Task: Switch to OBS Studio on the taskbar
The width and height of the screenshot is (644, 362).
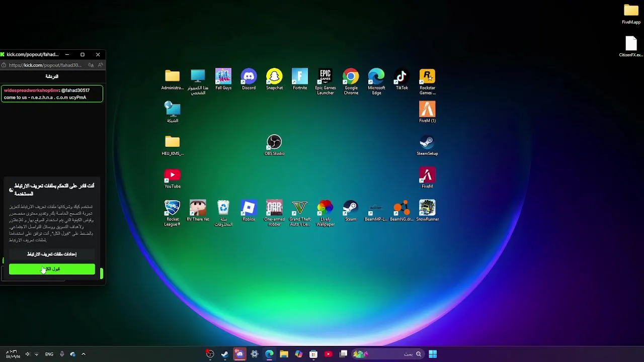Action: tap(210, 354)
